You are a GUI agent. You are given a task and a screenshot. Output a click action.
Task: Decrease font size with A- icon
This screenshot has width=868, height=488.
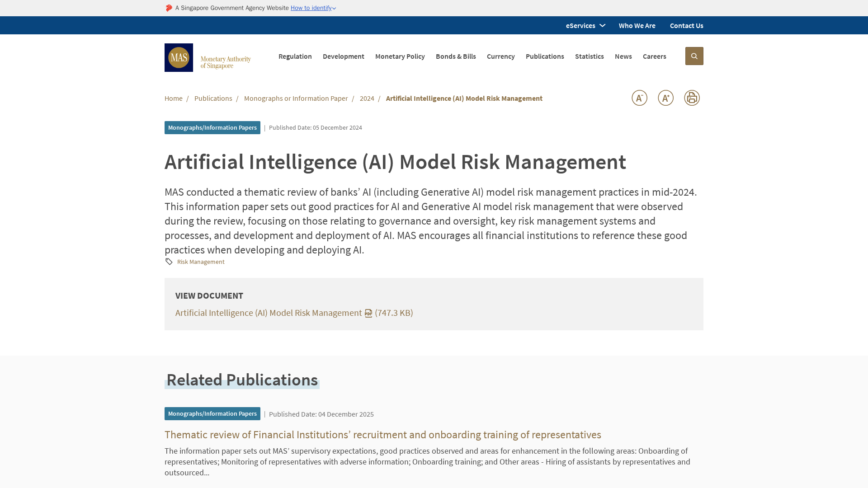pyautogui.click(x=639, y=98)
